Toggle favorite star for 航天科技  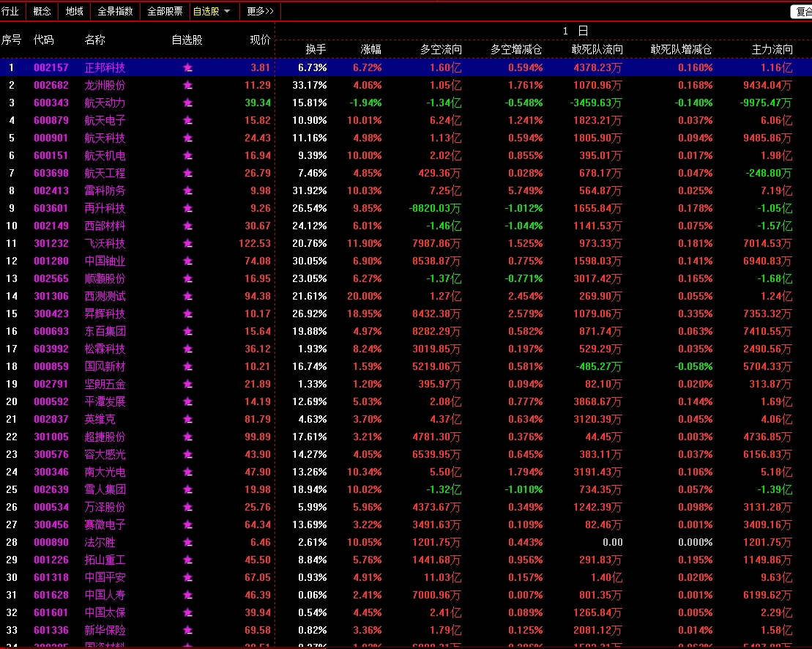click(x=187, y=138)
